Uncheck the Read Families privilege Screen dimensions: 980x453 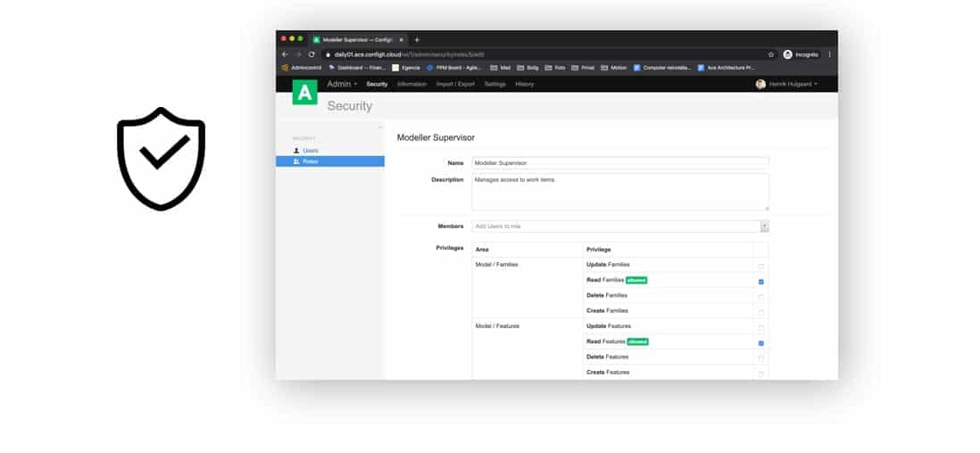tap(760, 281)
